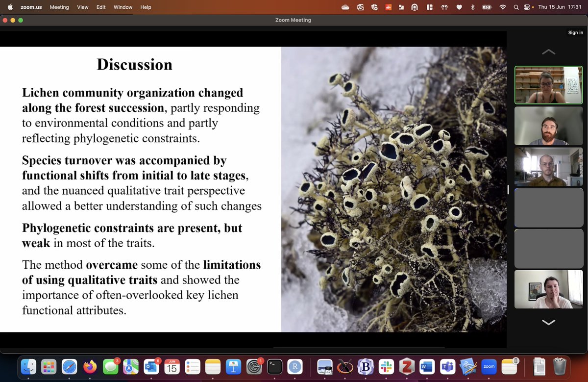Image resolution: width=588 pixels, height=382 pixels.
Task: Select the woman with glasses video thumbnail
Action: click(549, 85)
